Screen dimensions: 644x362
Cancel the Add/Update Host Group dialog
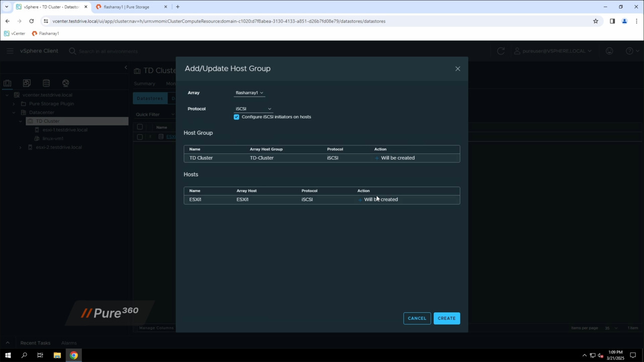pos(417,318)
